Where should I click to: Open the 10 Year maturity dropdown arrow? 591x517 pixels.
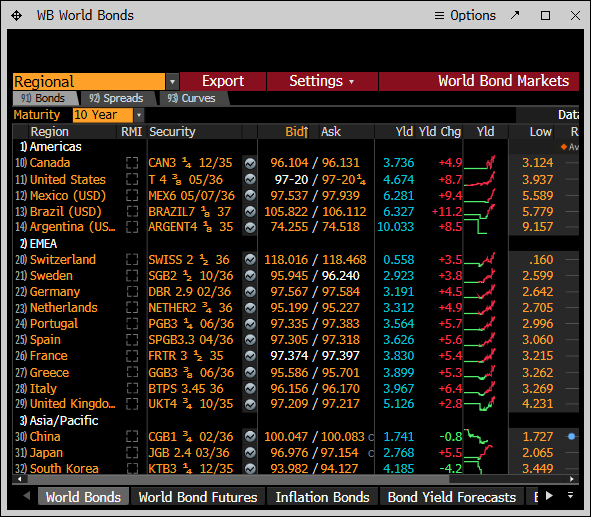[139, 115]
